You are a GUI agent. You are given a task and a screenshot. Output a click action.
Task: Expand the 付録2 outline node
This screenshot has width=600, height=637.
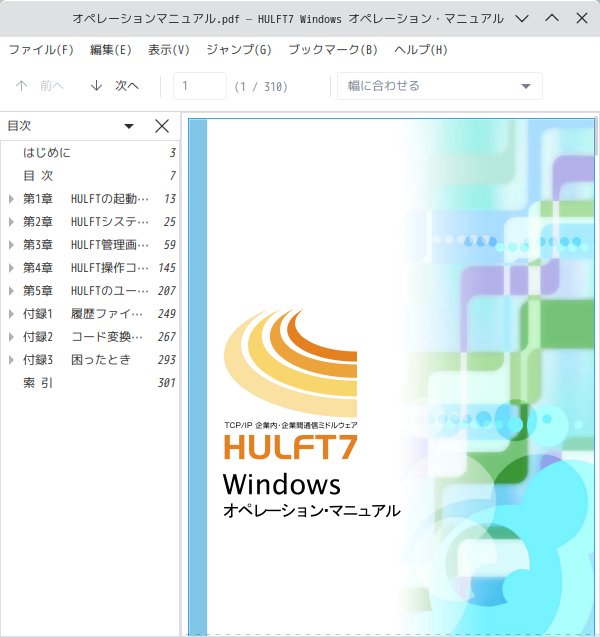click(x=11, y=337)
